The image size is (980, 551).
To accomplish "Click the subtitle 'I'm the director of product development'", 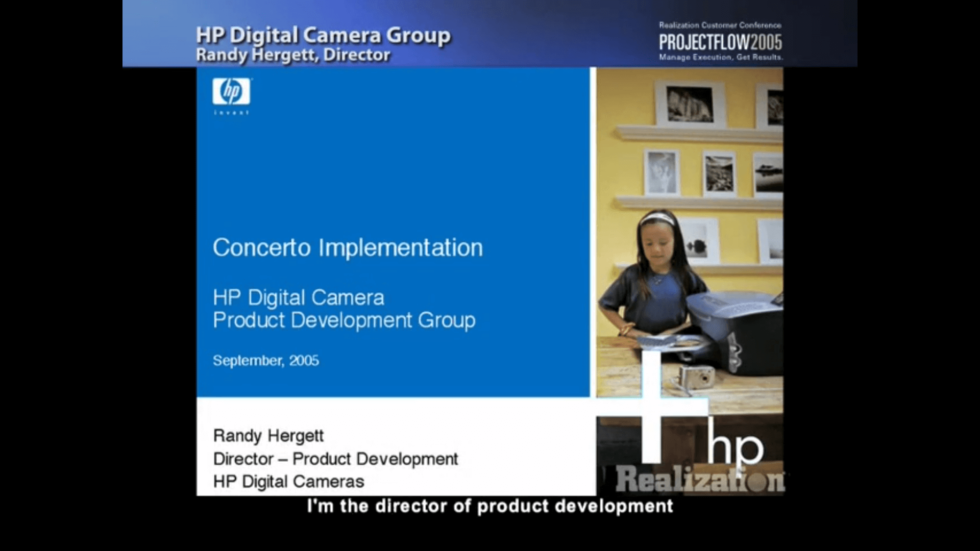I will [x=490, y=506].
